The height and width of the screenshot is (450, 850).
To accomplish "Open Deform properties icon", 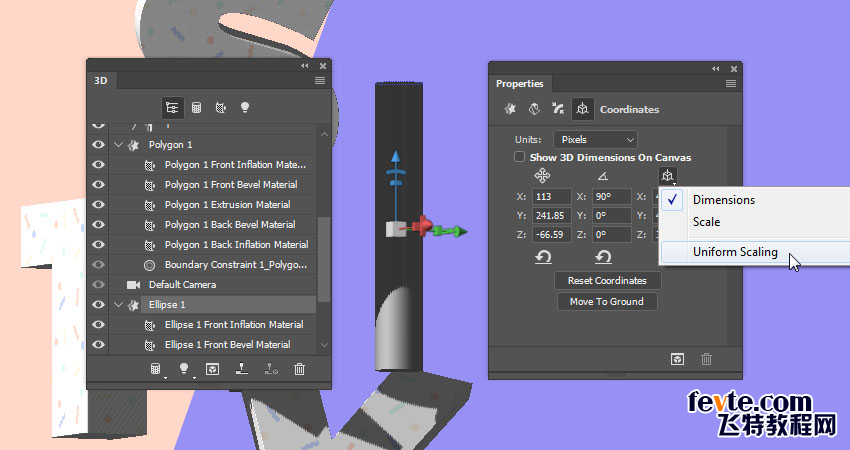I will tap(534, 109).
